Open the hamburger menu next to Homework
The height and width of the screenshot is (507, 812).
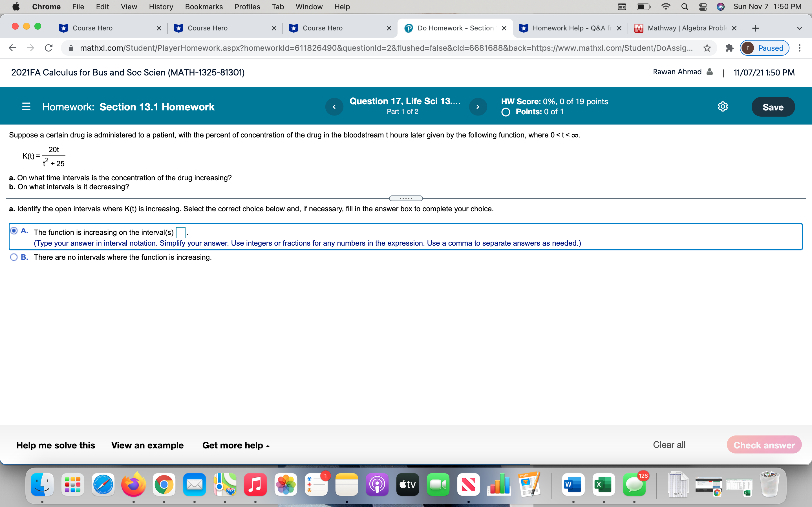26,106
